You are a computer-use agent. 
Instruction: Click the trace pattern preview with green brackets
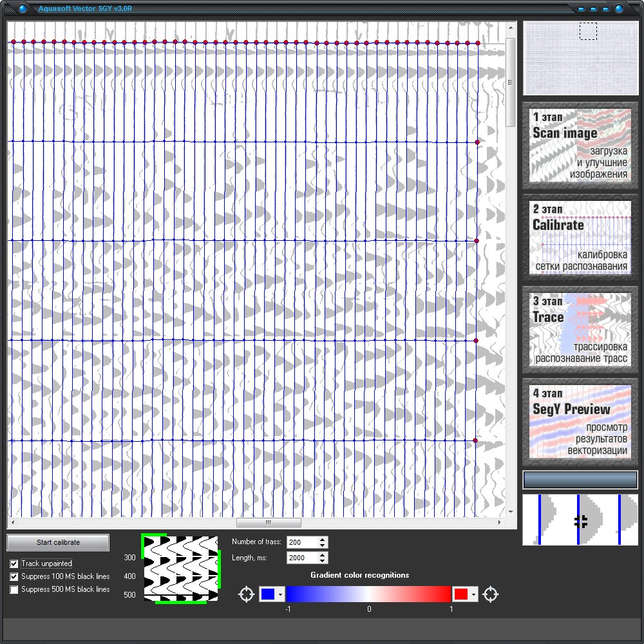click(x=181, y=569)
